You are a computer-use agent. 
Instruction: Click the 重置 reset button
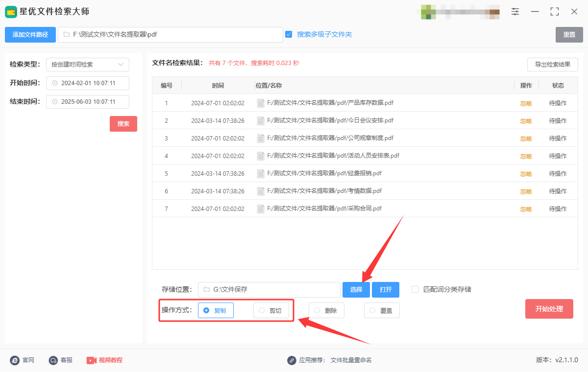[569, 35]
